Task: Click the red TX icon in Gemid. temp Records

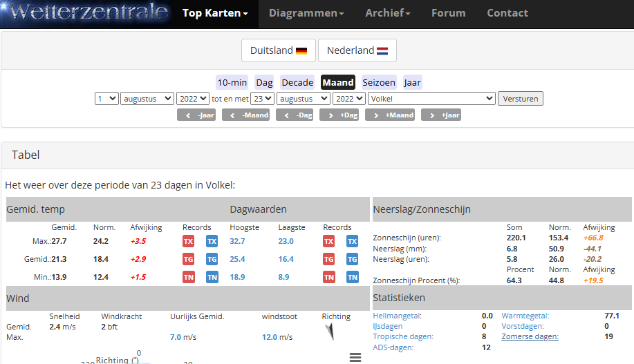Action: [188, 241]
